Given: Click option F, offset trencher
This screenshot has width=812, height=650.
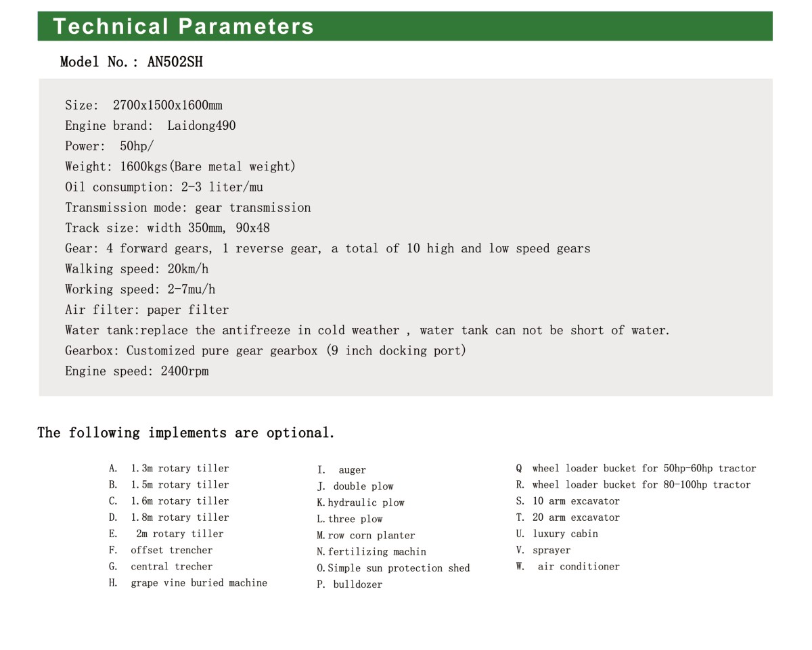Looking at the screenshot, I should 171,551.
